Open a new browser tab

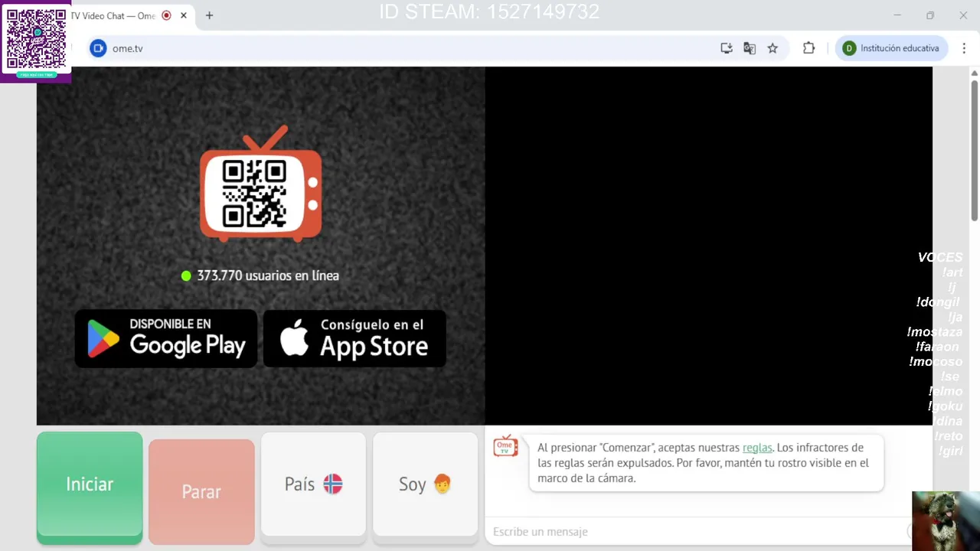point(209,15)
